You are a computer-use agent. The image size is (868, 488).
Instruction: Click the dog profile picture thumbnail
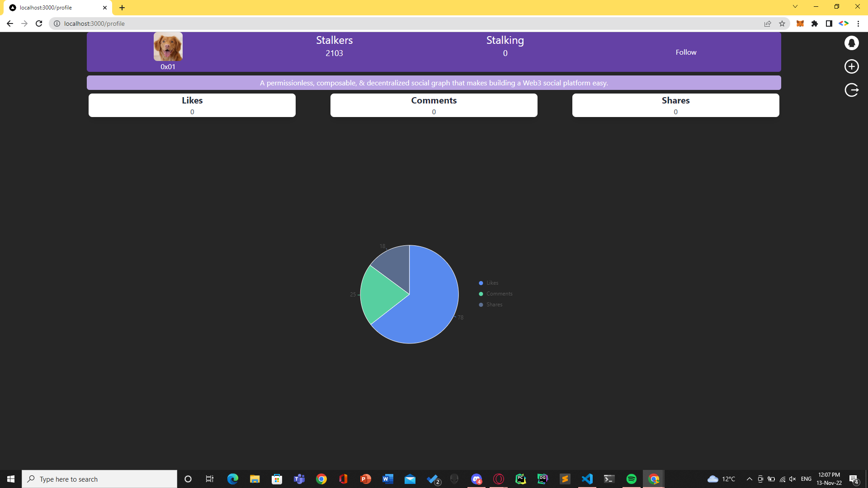point(168,47)
